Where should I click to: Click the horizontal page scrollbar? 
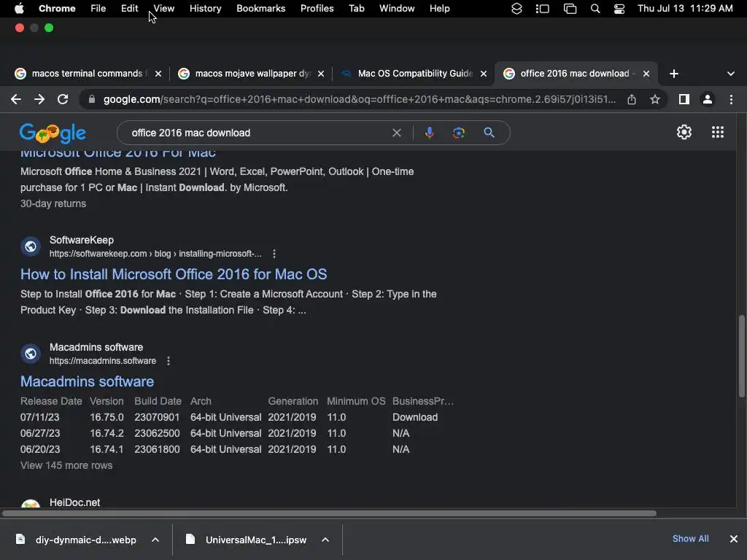tap(329, 513)
